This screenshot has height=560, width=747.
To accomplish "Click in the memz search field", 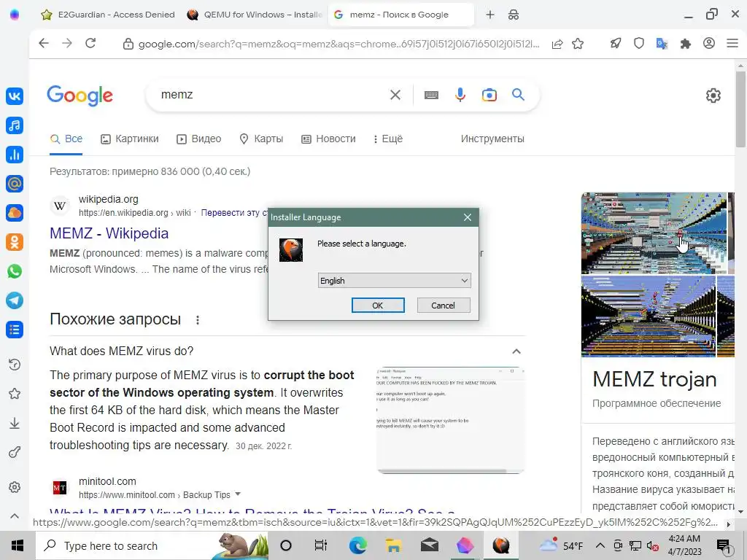I will 271,95.
